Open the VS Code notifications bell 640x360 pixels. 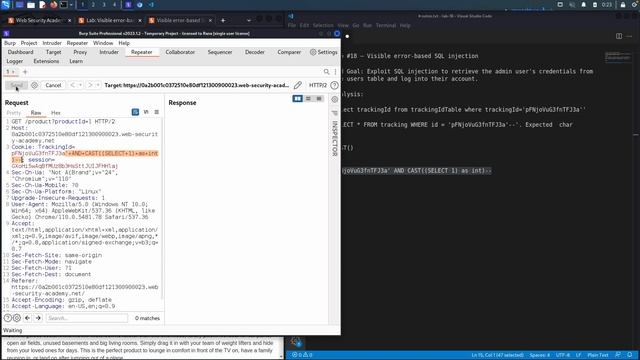[630, 355]
